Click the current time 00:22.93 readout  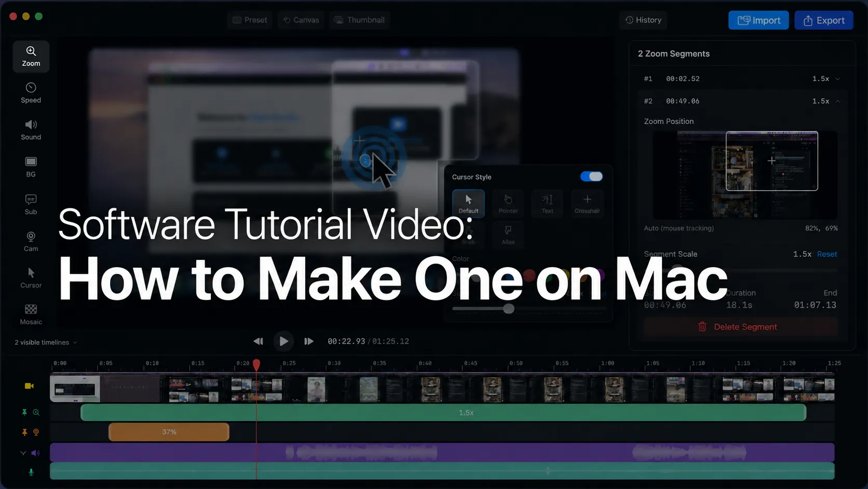coord(346,341)
